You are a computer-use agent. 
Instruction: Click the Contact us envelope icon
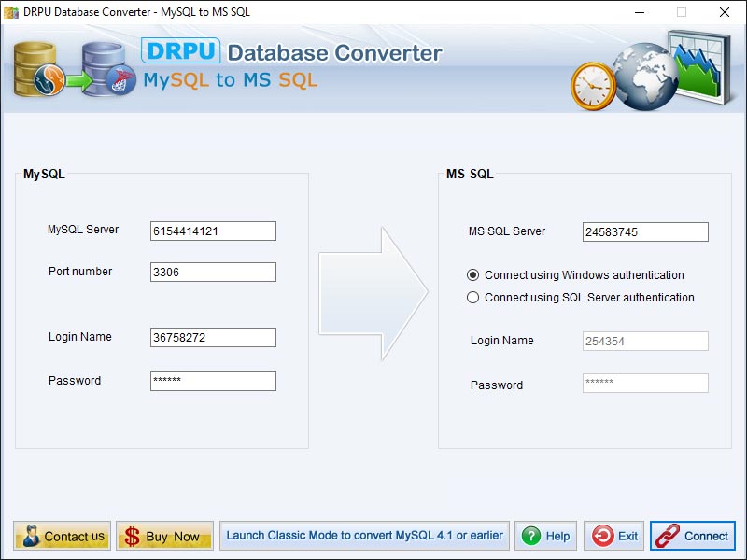[x=32, y=536]
